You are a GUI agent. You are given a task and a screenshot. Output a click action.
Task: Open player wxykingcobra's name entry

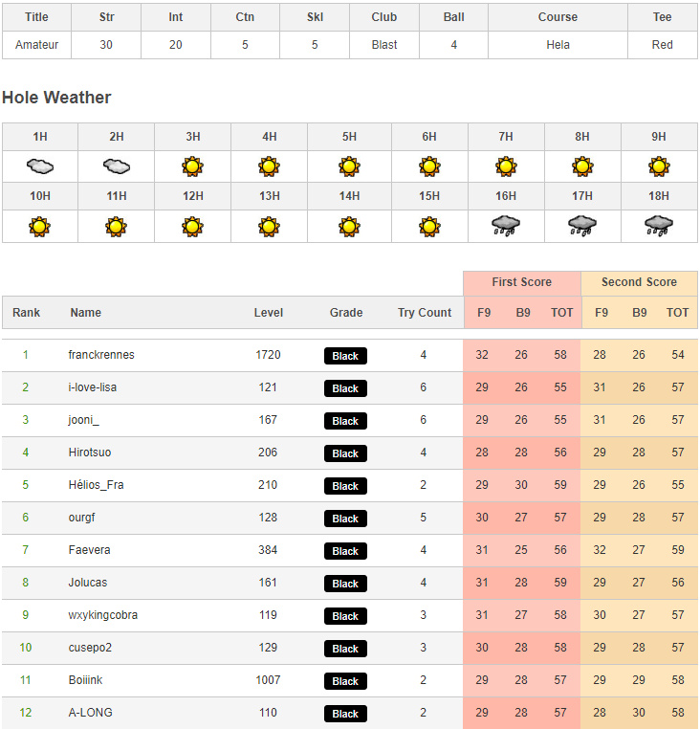[x=102, y=615]
